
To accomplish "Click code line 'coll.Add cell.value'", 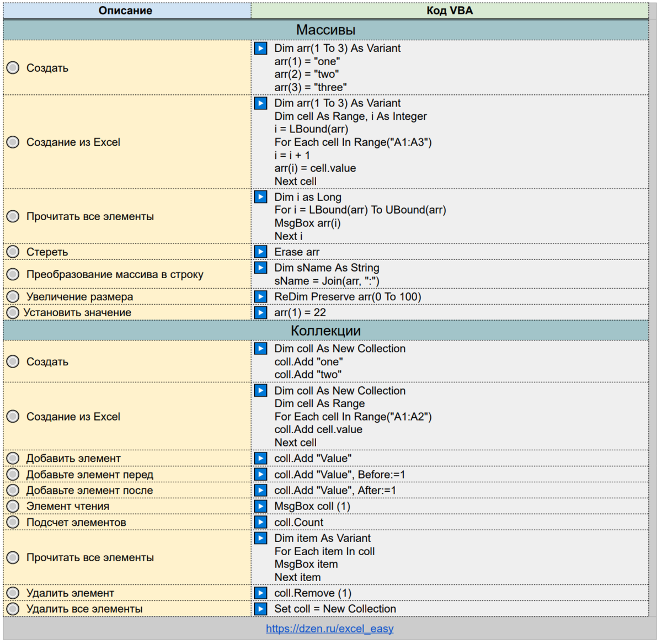I will point(318,429).
